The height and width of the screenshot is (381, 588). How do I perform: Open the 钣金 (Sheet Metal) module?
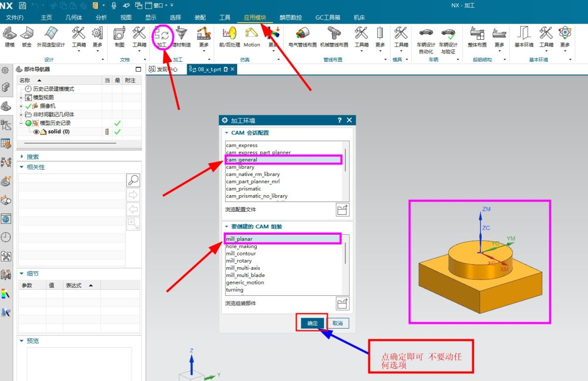[x=26, y=35]
